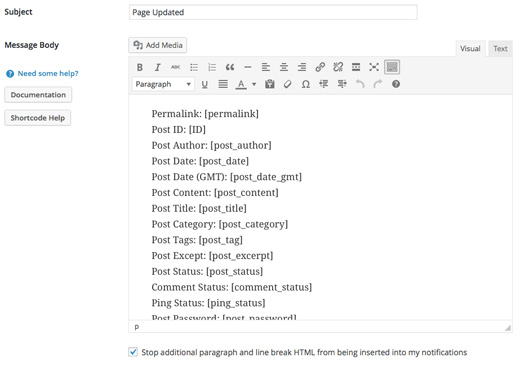This screenshot has width=520, height=371.
Task: Click the Post Content: [post_content] line
Action: (x=215, y=192)
